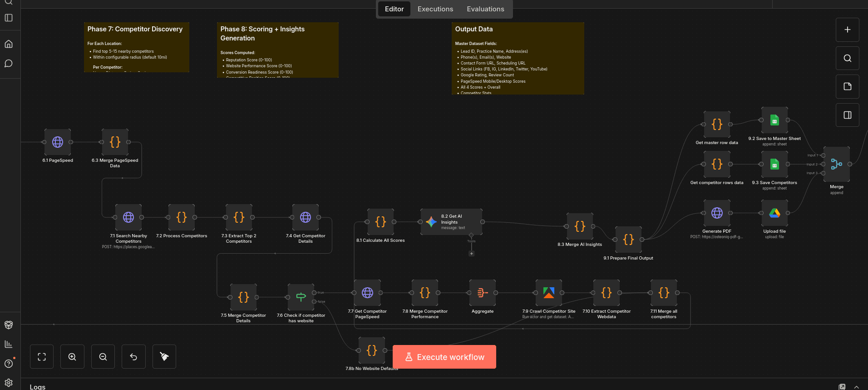Open the 6.3 Merge PageSpeed Data node

click(x=115, y=142)
